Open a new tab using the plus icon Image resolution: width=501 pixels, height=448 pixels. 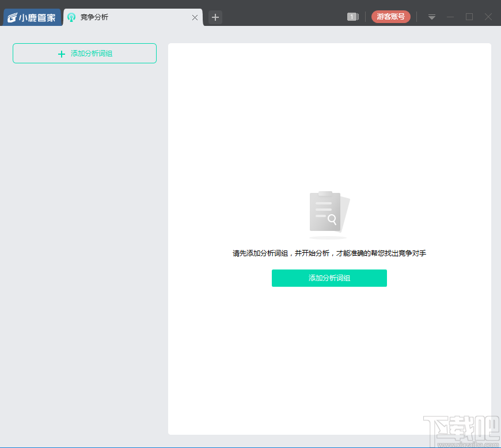pos(214,17)
